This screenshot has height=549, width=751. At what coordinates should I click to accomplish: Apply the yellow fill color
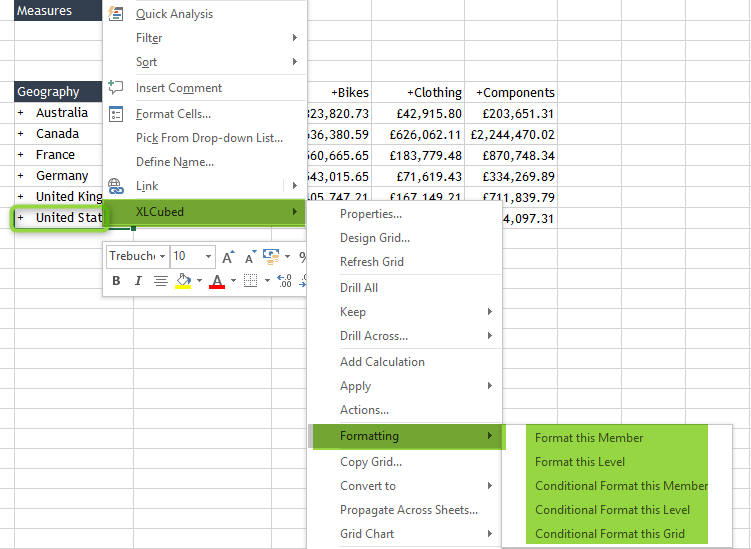tap(183, 281)
